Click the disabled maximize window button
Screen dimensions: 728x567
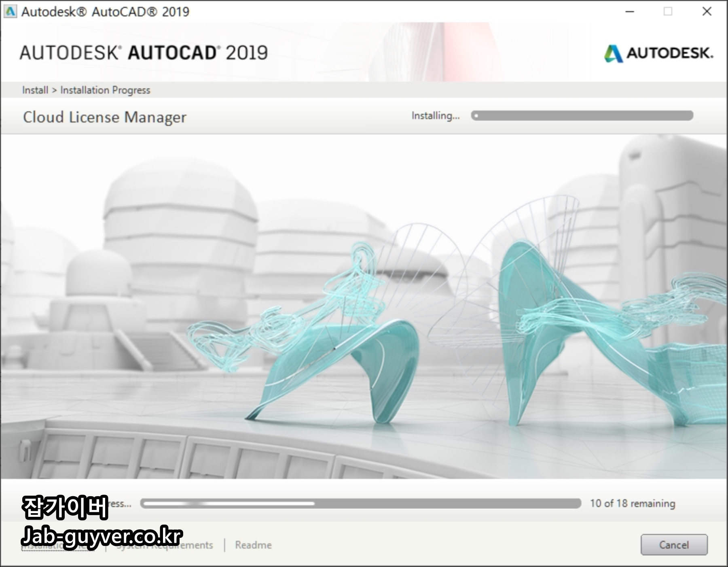(668, 12)
